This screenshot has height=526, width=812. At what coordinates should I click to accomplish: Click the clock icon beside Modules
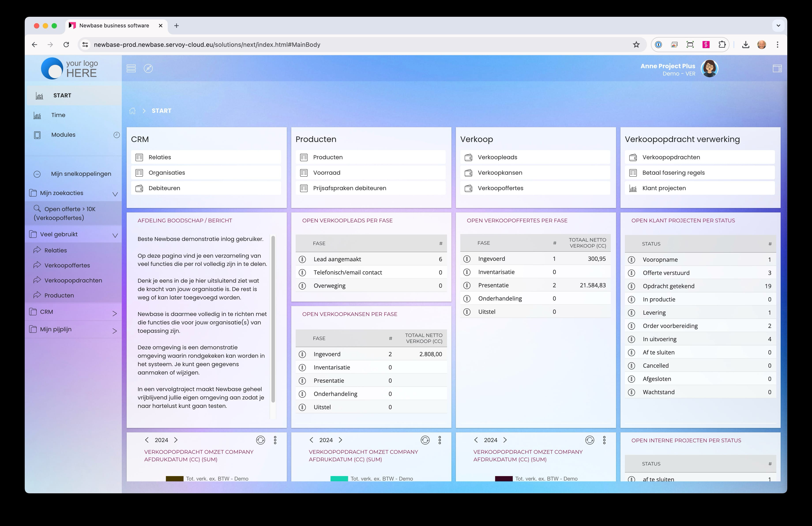pos(116,135)
